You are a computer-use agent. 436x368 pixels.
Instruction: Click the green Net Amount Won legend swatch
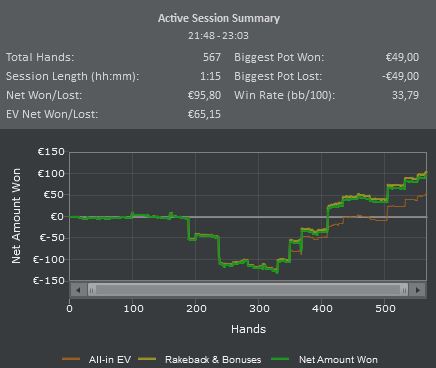[280, 359]
